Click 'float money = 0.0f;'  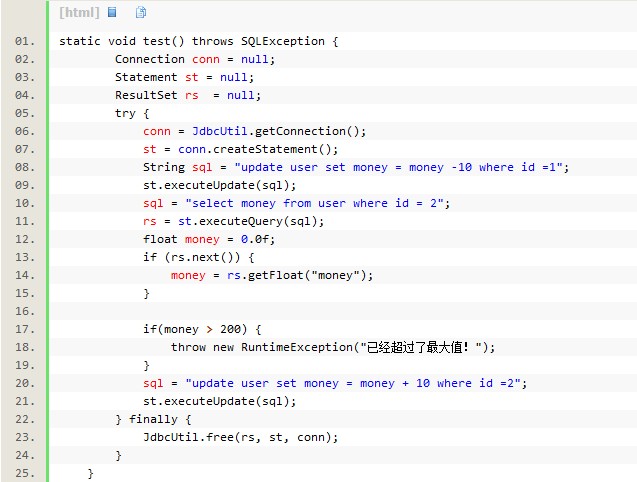tap(209, 239)
